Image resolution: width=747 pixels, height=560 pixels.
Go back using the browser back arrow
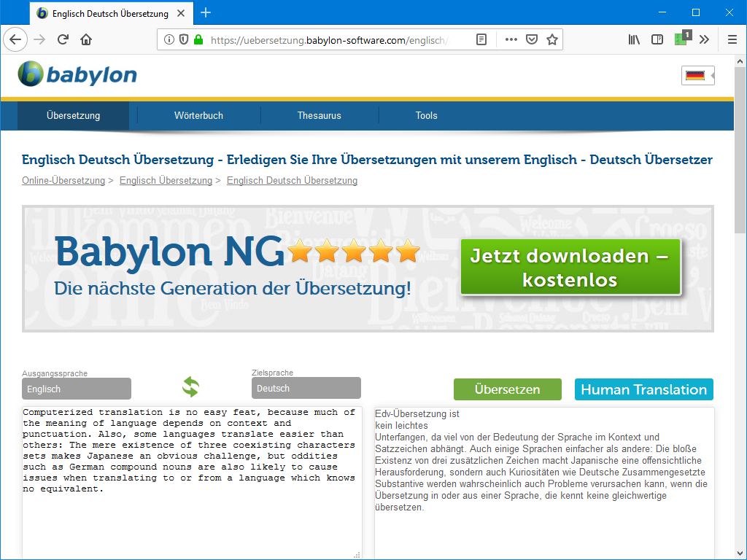coord(15,39)
